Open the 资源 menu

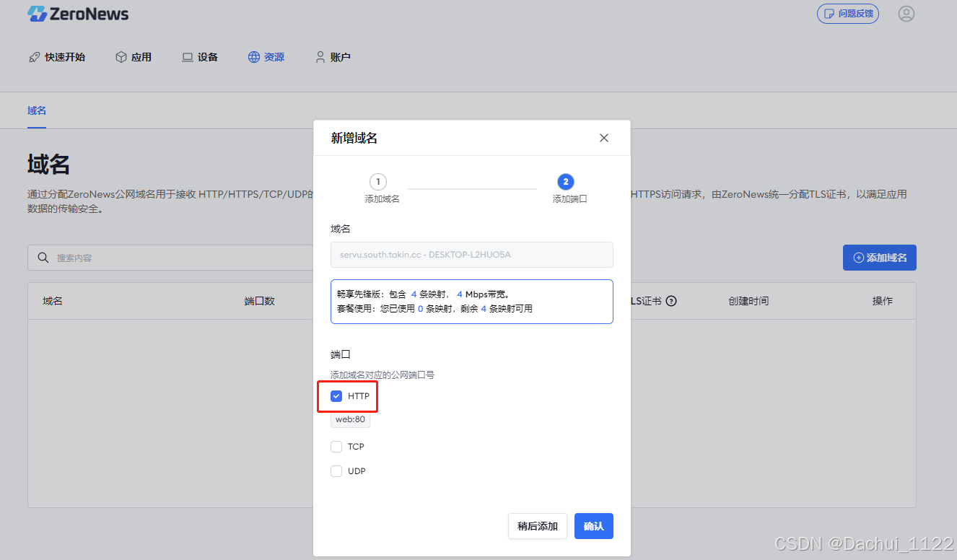pos(266,57)
